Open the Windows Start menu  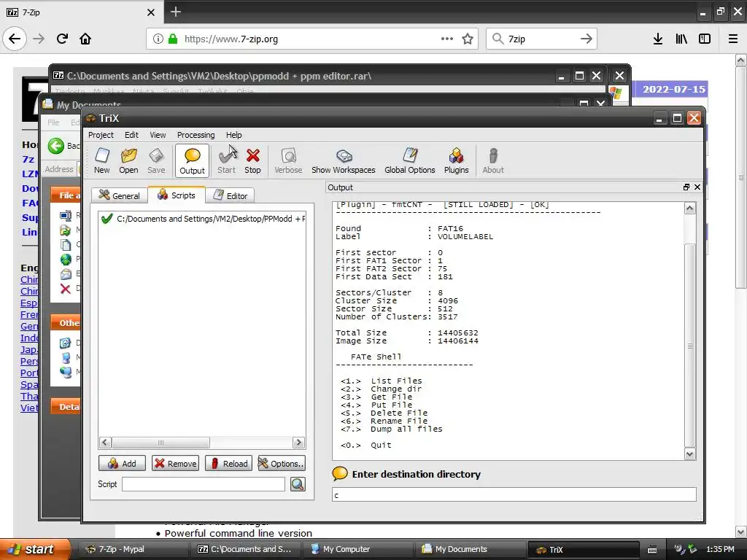coord(34,549)
